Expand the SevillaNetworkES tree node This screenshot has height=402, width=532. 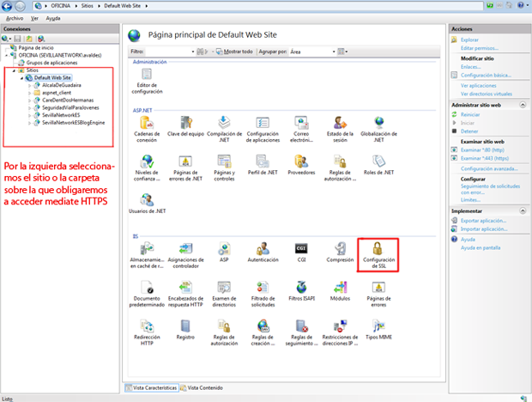pos(29,115)
